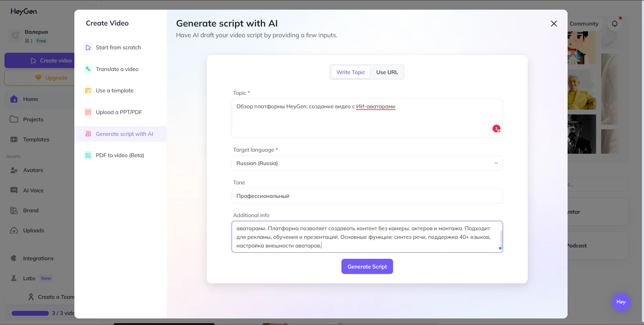Screen dimensions: 644x325
Task: Click the Brand icon in sidebar
Action: (14, 211)
